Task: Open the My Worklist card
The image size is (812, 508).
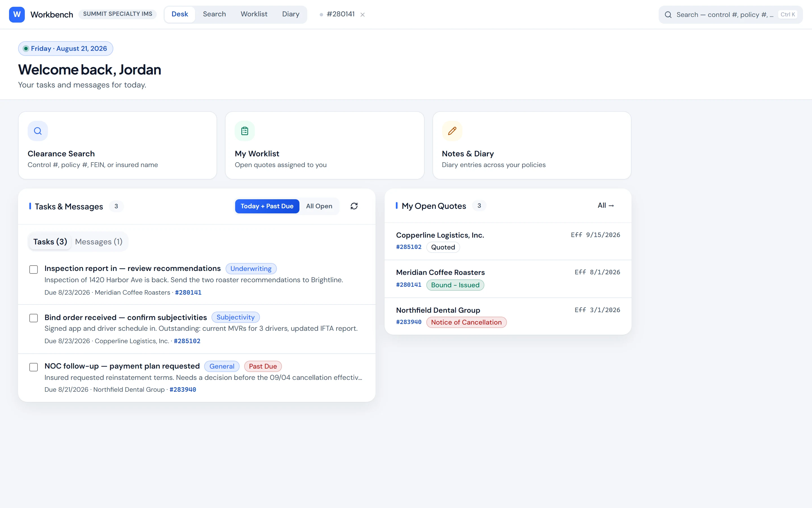Action: 325,145
